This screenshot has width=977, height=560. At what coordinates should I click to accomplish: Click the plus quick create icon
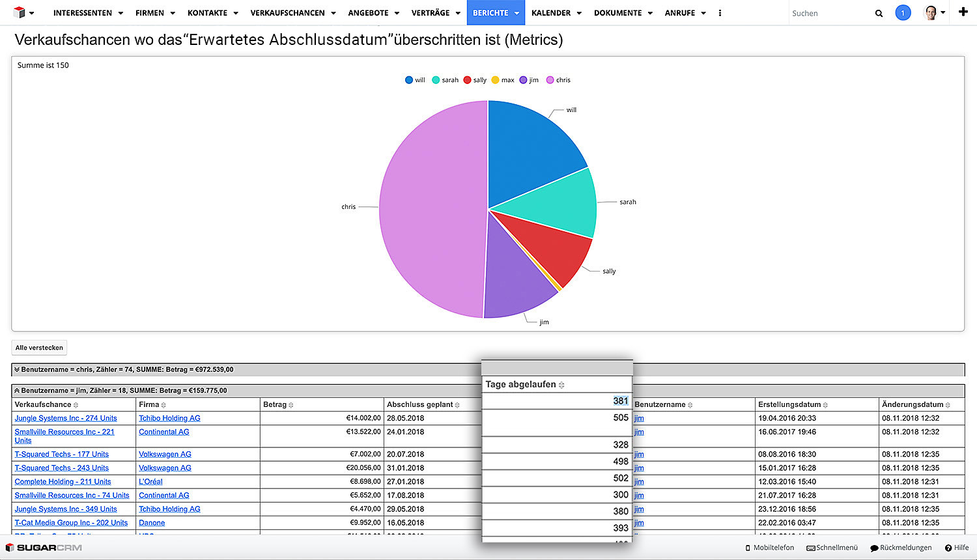click(963, 12)
